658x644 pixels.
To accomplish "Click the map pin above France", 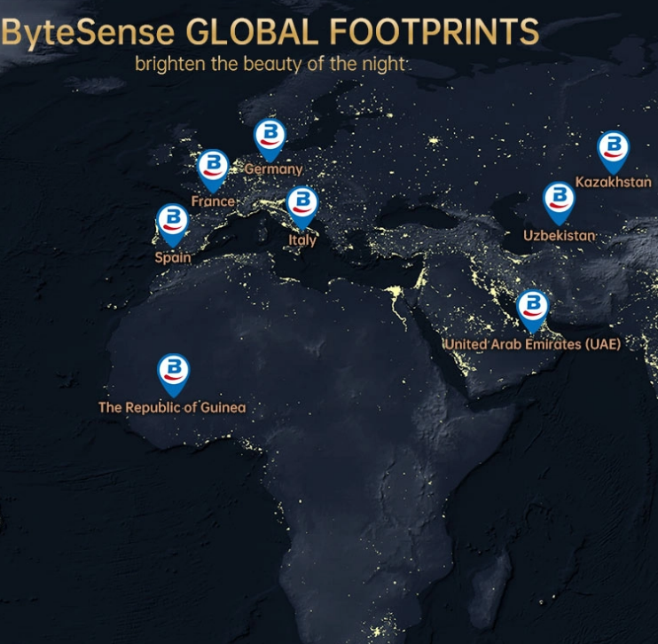I will 213,171.
